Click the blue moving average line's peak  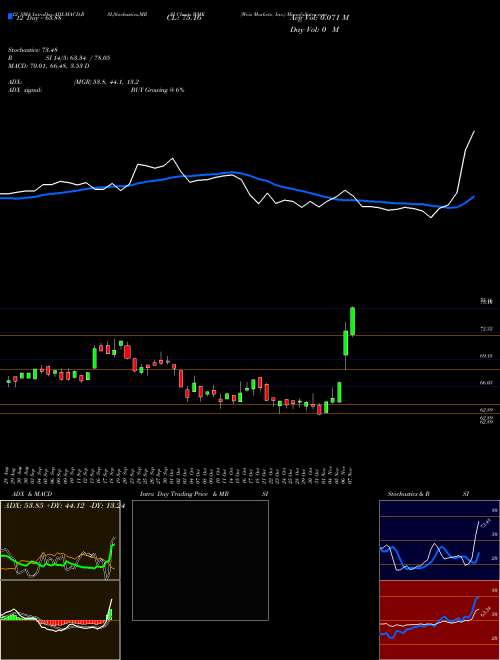[x=231, y=172]
